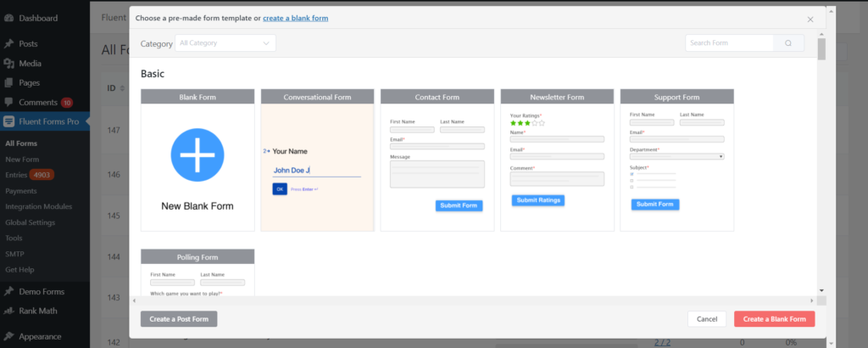Open the All Category dropdown

point(225,42)
